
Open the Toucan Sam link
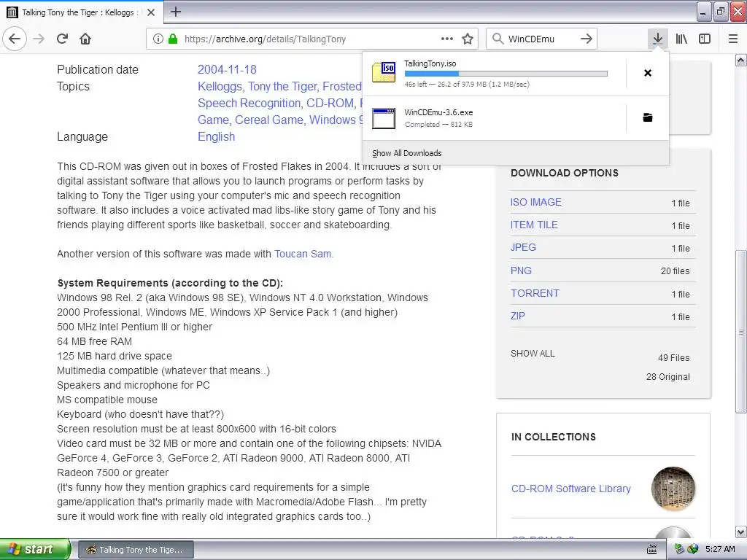(x=303, y=254)
